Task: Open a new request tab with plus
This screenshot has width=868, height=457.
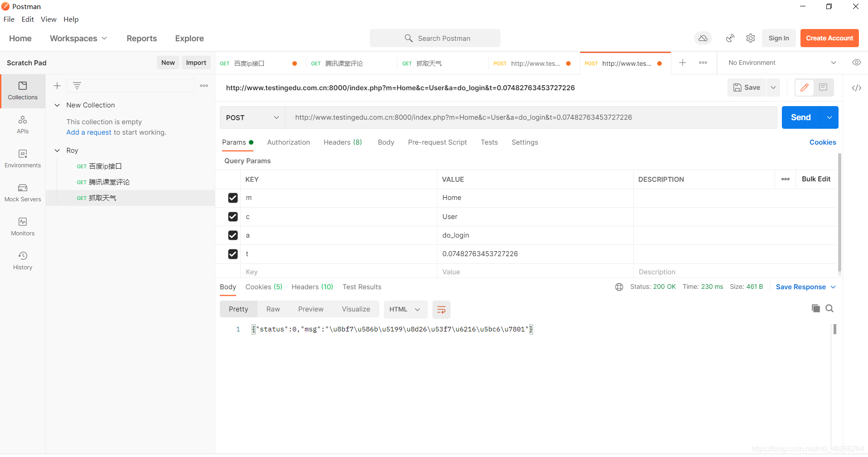Action: tap(683, 63)
